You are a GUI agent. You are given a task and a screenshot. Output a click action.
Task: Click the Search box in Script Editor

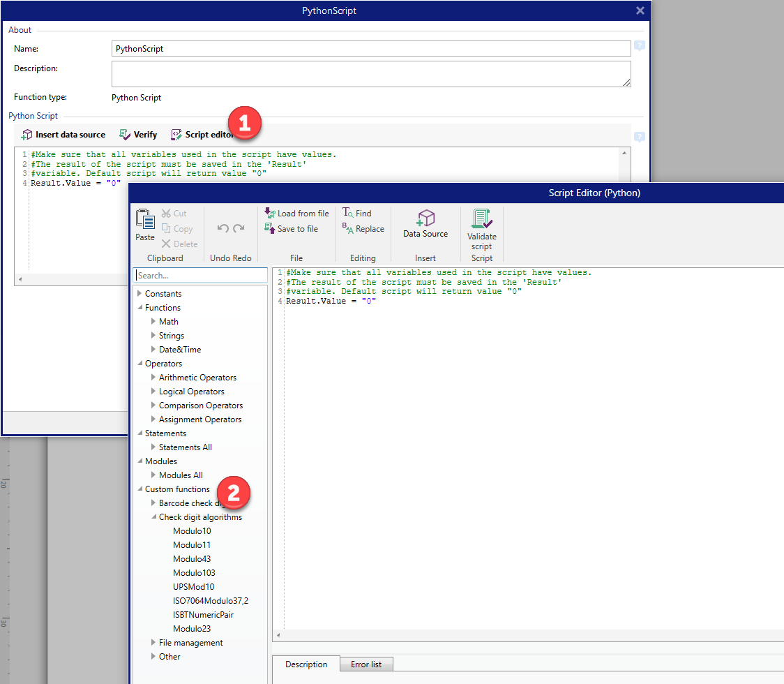click(200, 275)
